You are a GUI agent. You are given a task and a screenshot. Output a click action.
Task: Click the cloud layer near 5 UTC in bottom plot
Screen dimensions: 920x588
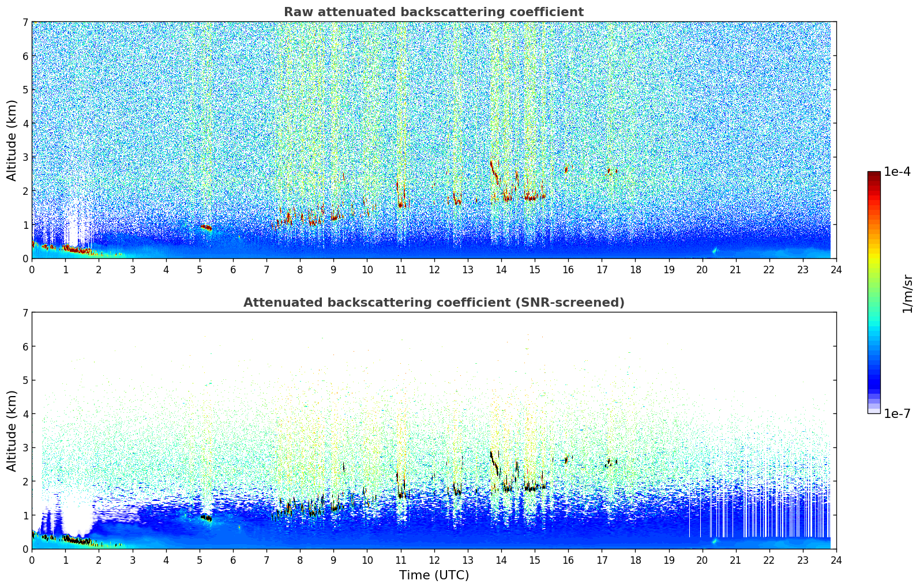pyautogui.click(x=206, y=517)
